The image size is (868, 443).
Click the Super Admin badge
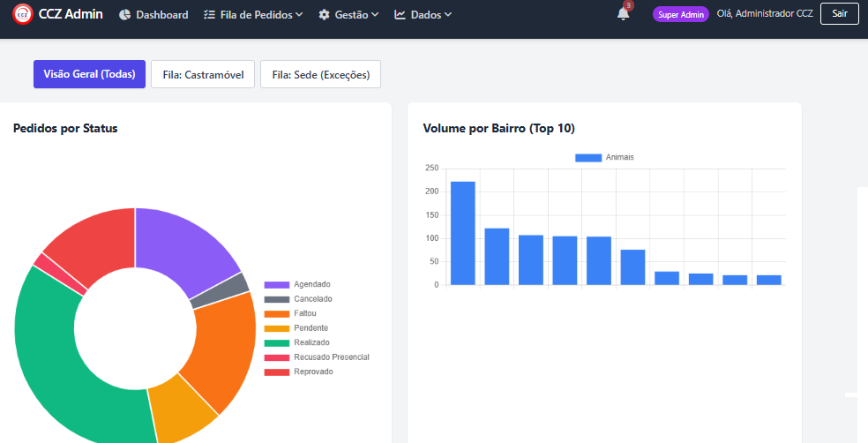[681, 14]
